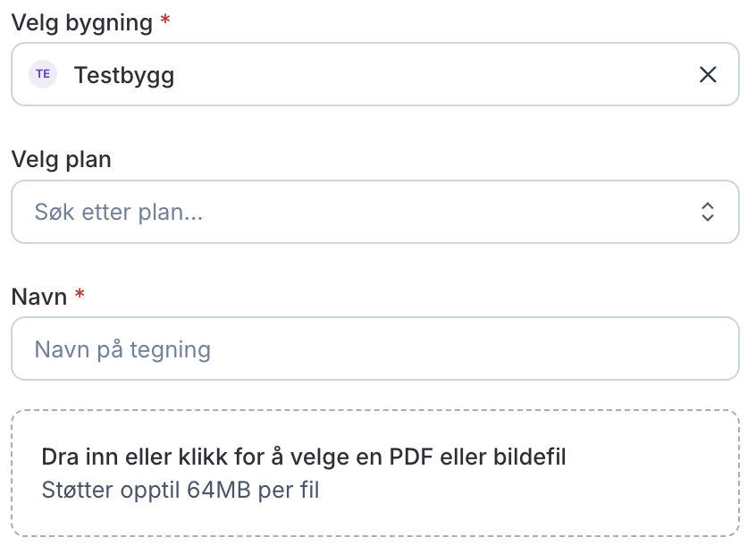Viewport: 756px width, 554px height.
Task: Click the 'Velg bygning' field label
Action: [x=82, y=22]
